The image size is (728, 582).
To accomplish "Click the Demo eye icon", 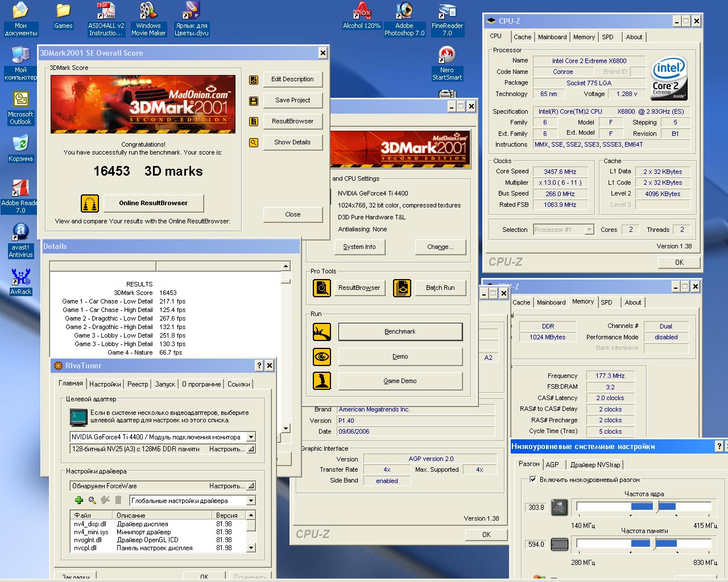I will click(x=322, y=356).
